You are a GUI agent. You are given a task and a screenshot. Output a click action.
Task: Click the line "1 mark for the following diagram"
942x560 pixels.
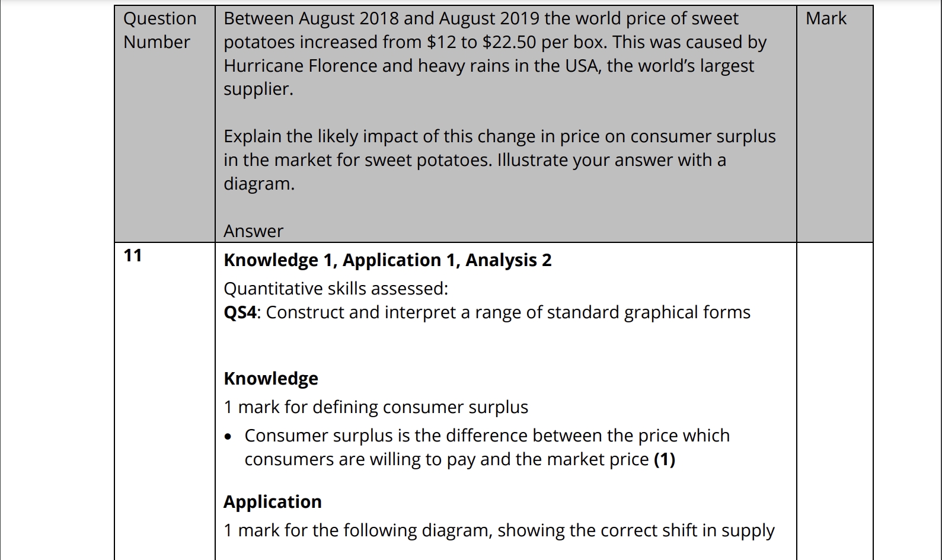coord(499,530)
